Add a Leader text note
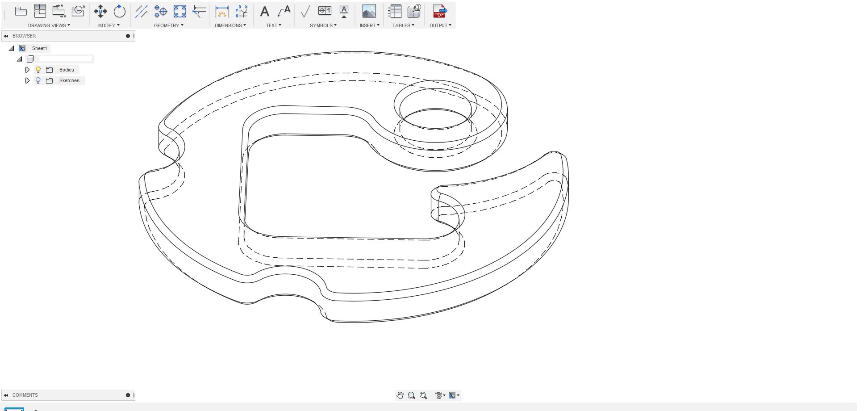 (x=284, y=11)
